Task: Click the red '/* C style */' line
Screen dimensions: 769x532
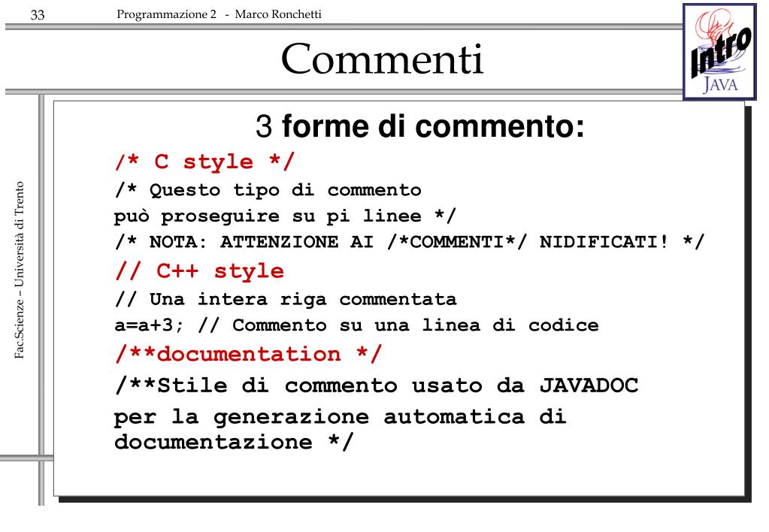Action: pos(204,162)
